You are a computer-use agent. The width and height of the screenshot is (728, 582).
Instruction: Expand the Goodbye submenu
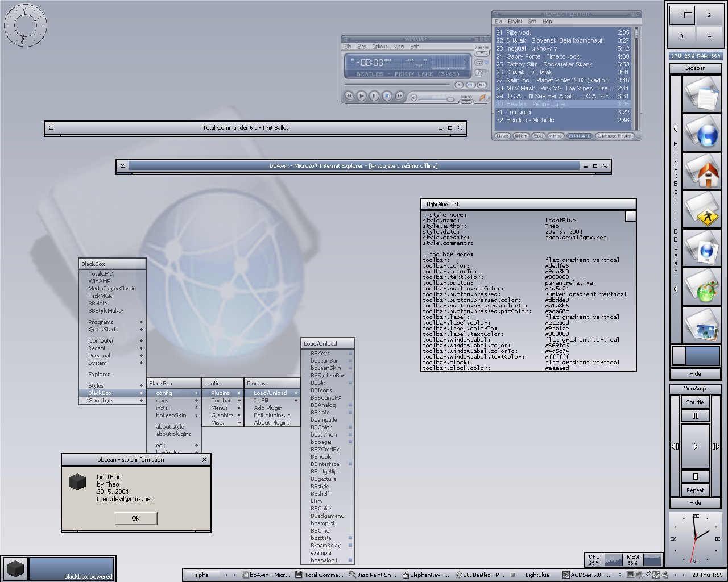pos(112,401)
